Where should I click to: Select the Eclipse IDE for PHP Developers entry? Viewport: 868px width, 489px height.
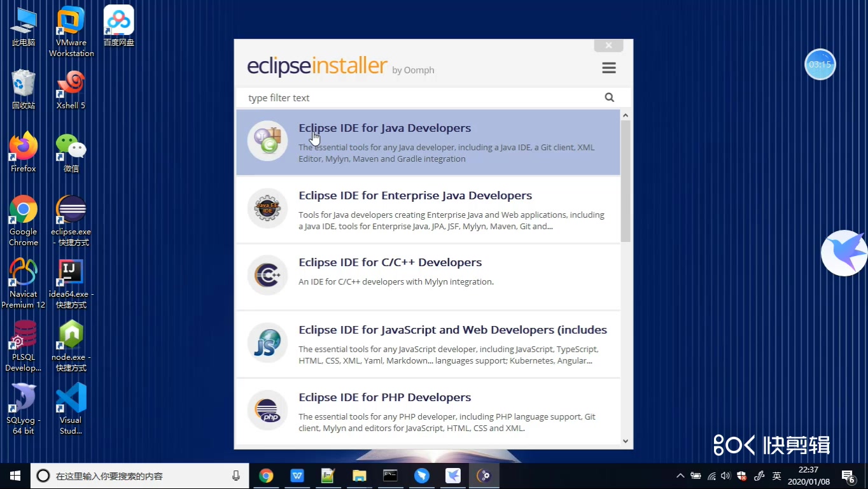(384, 397)
